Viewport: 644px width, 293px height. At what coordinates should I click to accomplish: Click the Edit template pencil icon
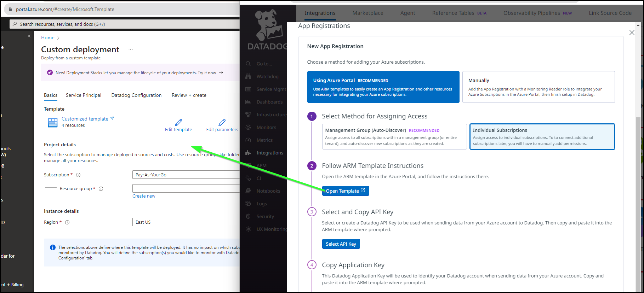178,122
